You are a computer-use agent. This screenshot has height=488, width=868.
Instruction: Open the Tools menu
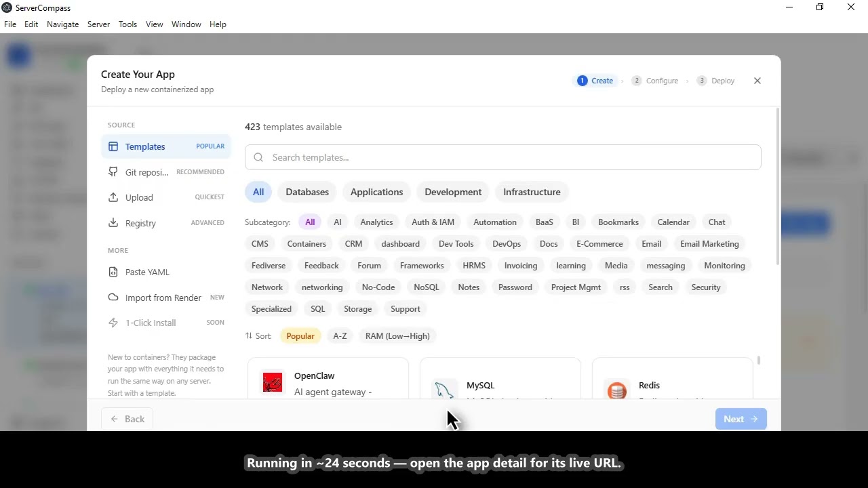(x=127, y=24)
